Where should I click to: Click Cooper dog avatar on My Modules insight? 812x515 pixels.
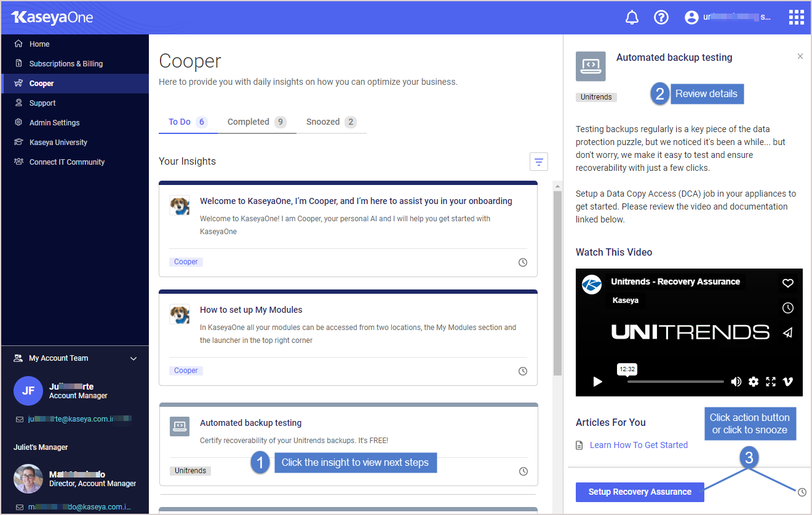(x=180, y=314)
